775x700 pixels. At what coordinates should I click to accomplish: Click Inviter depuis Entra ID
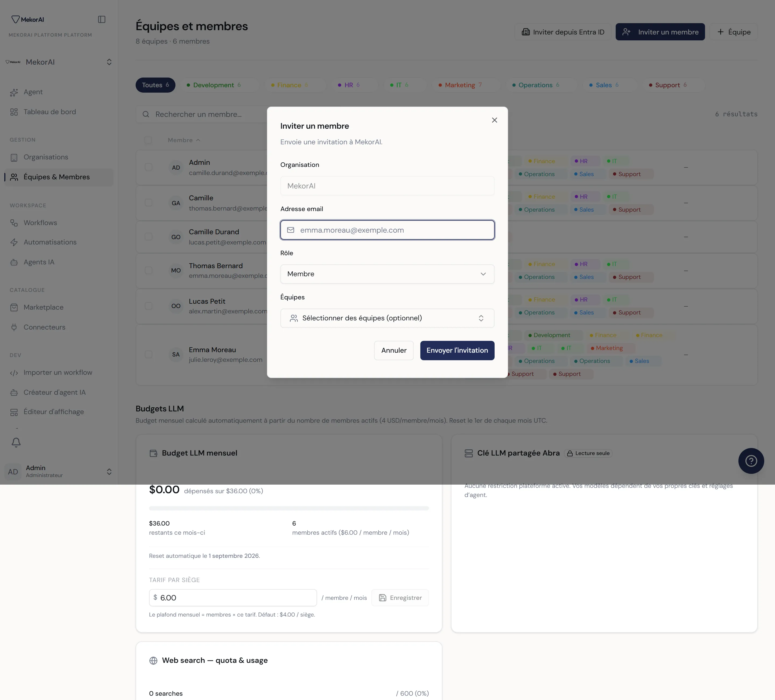563,32
